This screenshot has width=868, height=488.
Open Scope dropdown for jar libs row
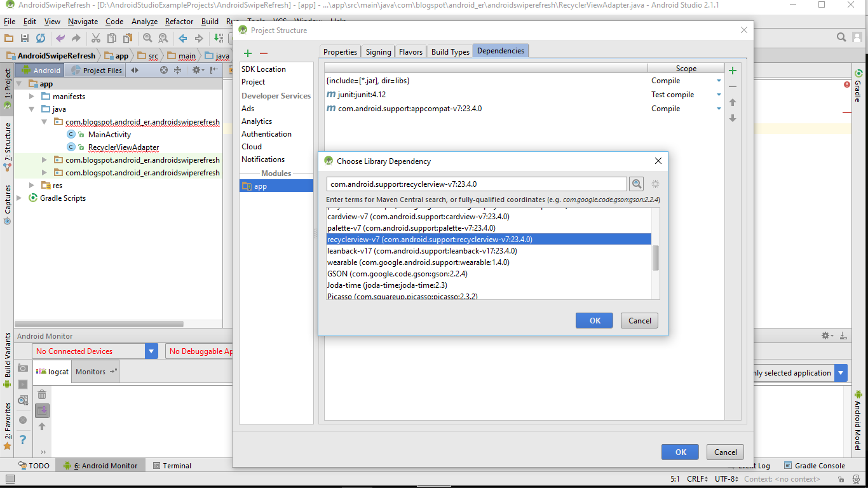coord(719,81)
